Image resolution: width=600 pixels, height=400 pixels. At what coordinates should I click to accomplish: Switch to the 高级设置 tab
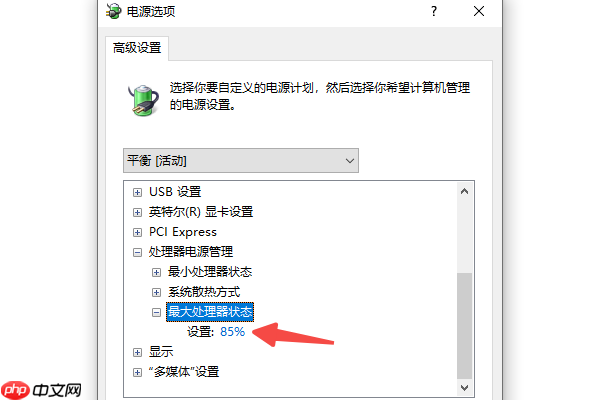(137, 48)
